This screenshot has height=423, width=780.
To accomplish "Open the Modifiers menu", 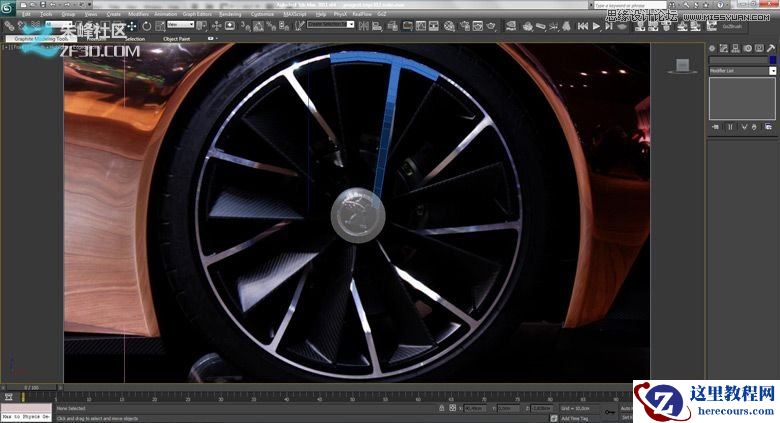I will 138,14.
